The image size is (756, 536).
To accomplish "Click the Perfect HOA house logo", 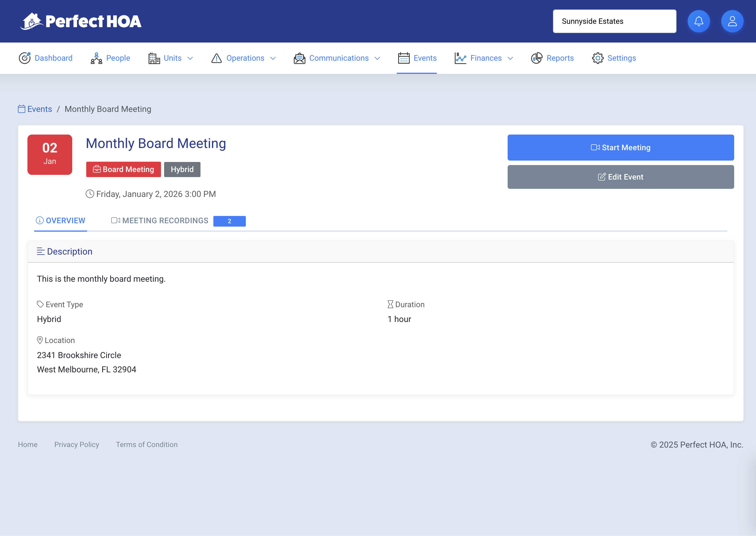I will (32, 22).
